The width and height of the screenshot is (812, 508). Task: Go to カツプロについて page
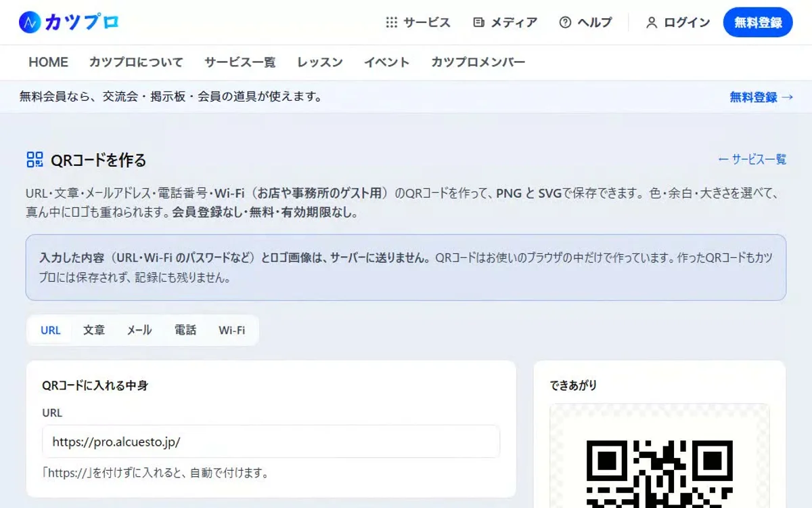136,62
